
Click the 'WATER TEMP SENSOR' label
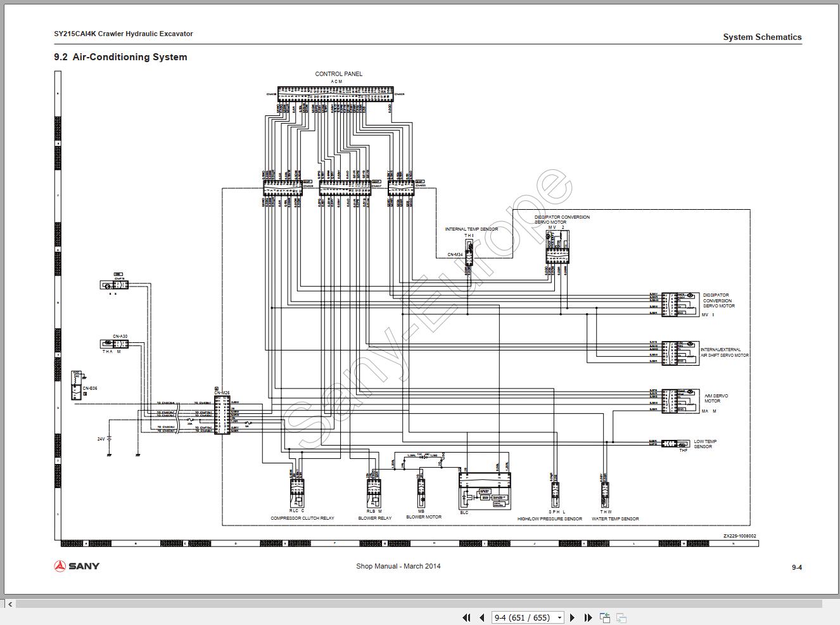click(615, 519)
